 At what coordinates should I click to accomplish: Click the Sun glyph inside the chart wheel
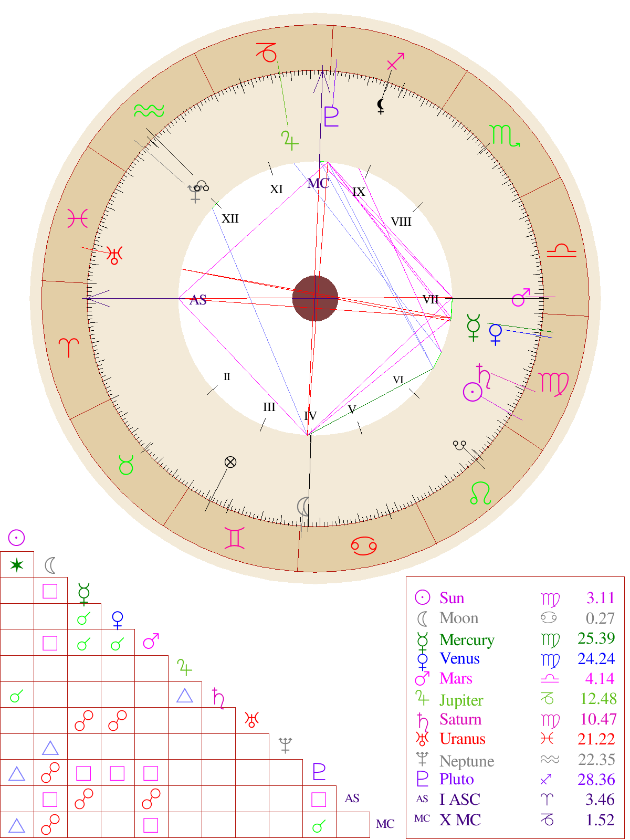[472, 392]
